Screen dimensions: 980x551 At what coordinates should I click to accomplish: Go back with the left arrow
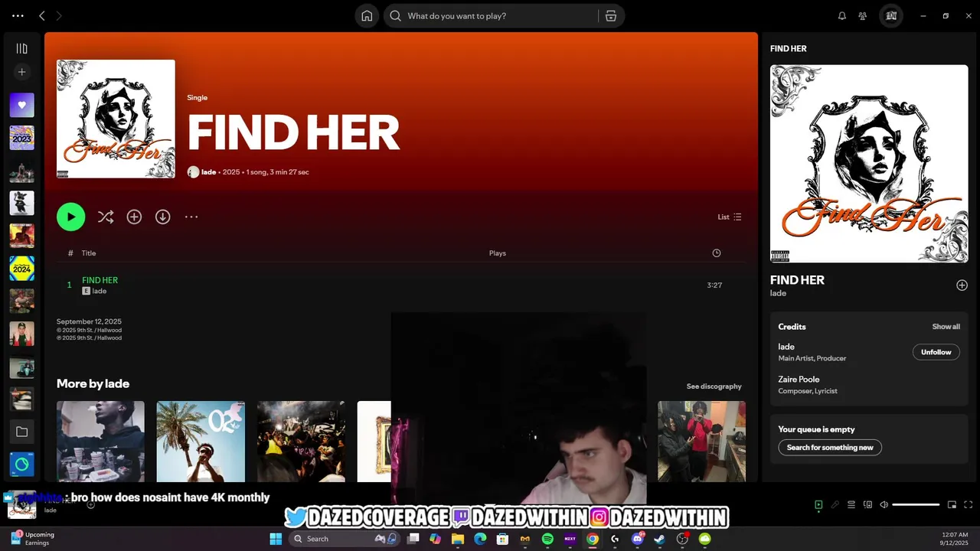tap(42, 15)
